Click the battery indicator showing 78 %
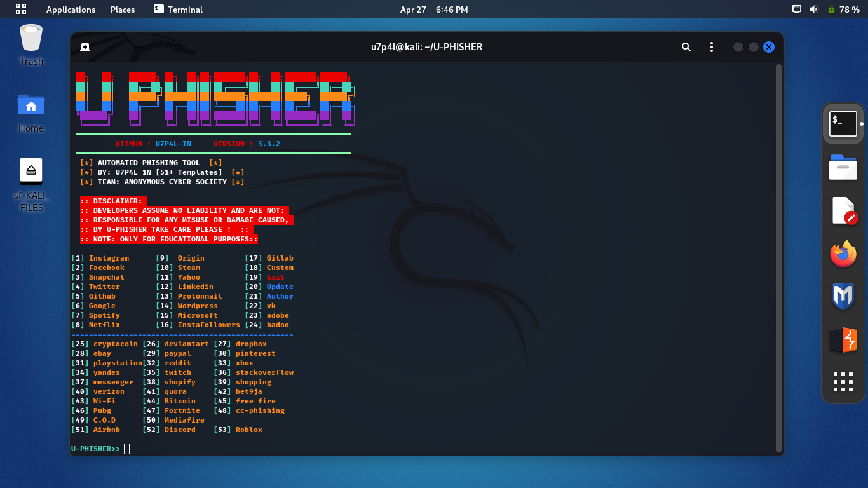This screenshot has width=868, height=488. point(844,10)
